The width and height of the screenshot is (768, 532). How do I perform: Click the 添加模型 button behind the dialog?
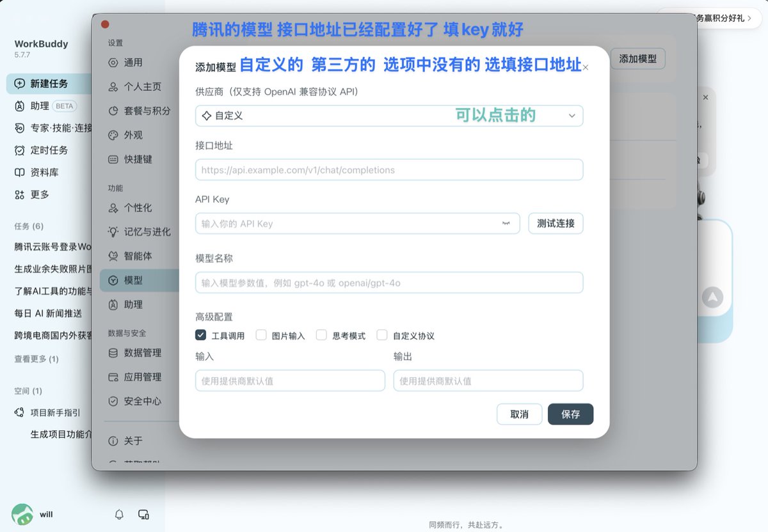pos(638,59)
